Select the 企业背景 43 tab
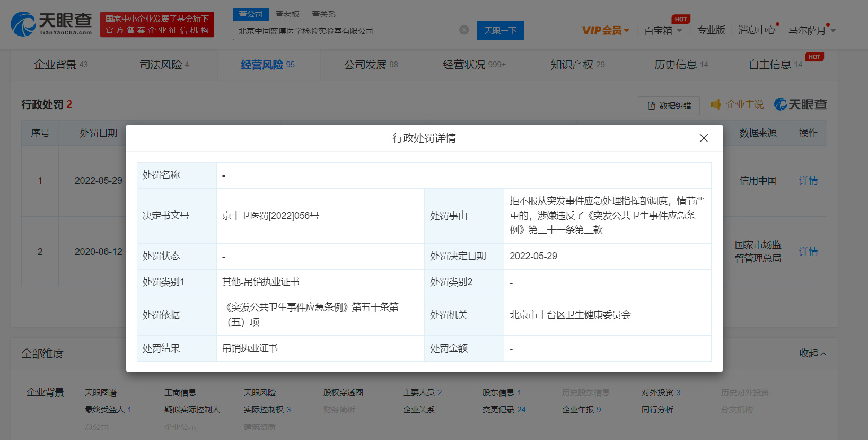Image resolution: width=868 pixels, height=440 pixels. point(61,65)
